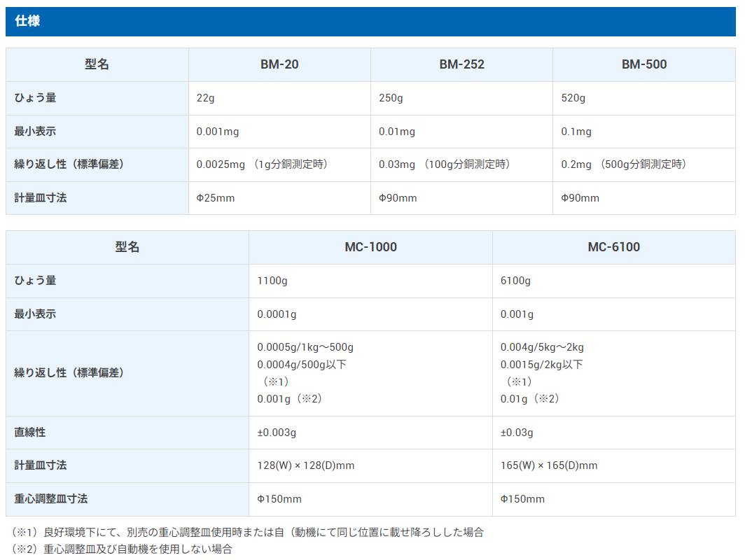
Task: Click the ±0.003g linearity value
Action: 277,433
